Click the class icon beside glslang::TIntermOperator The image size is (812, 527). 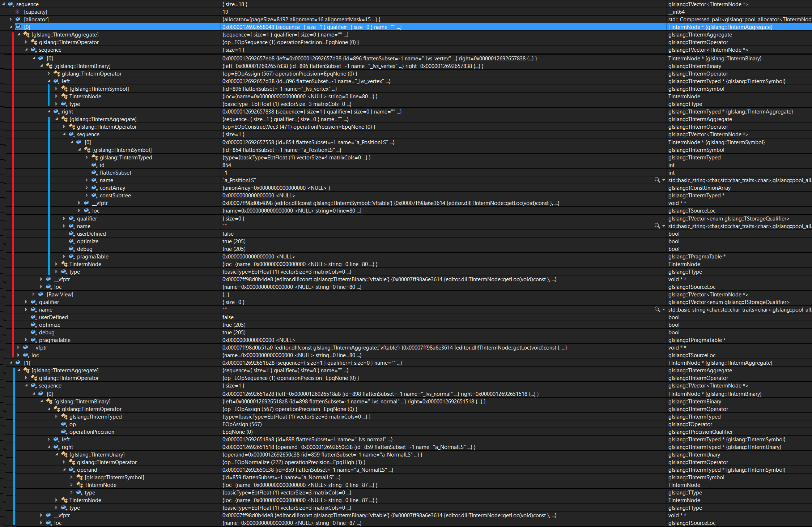pos(34,42)
